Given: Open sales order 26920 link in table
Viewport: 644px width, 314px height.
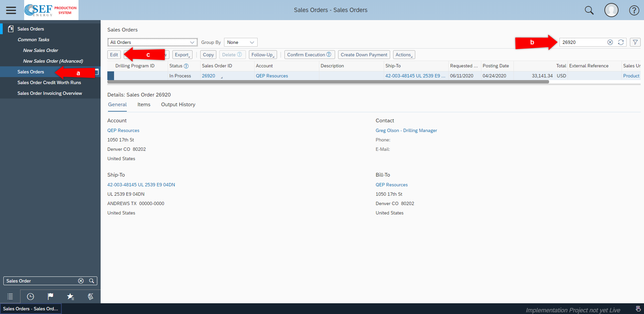Looking at the screenshot, I should (208, 76).
